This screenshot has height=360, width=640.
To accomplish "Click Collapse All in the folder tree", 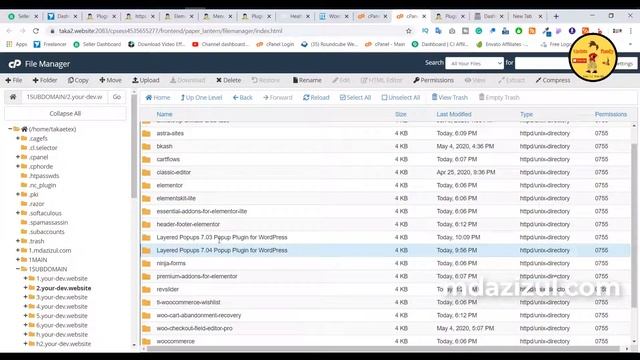I will pos(65,113).
